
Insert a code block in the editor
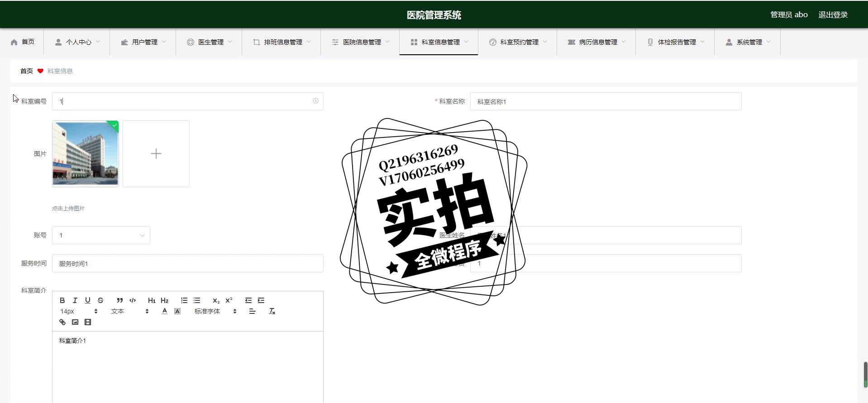[x=133, y=300]
